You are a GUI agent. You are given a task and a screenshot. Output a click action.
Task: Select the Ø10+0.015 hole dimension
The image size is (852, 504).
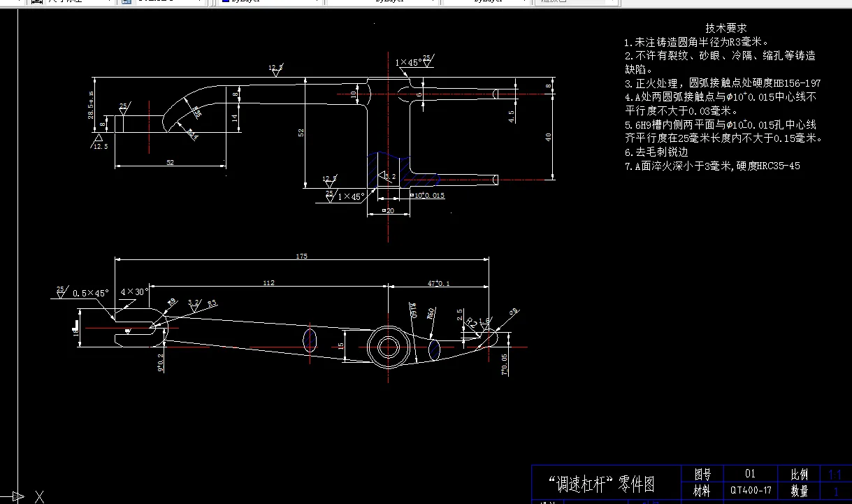click(428, 196)
